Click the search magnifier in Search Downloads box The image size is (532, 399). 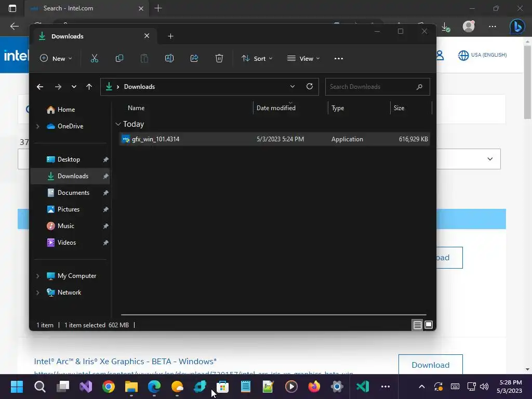419,87
